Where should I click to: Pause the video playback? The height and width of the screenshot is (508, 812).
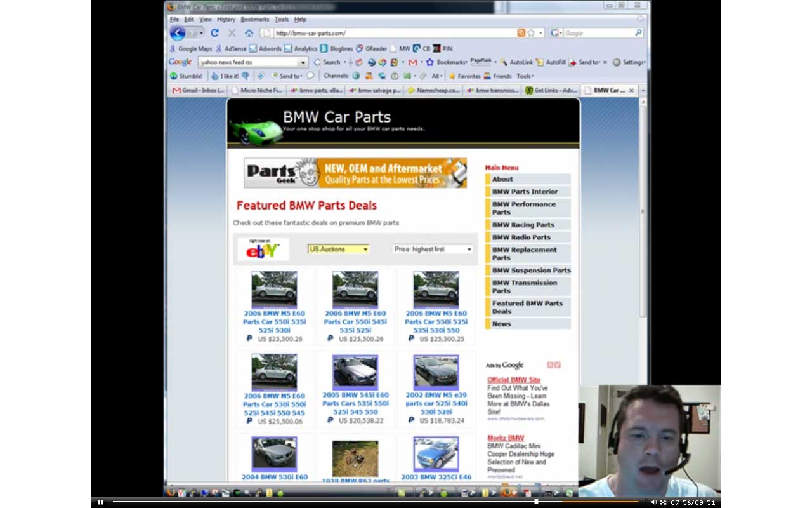pos(100,502)
